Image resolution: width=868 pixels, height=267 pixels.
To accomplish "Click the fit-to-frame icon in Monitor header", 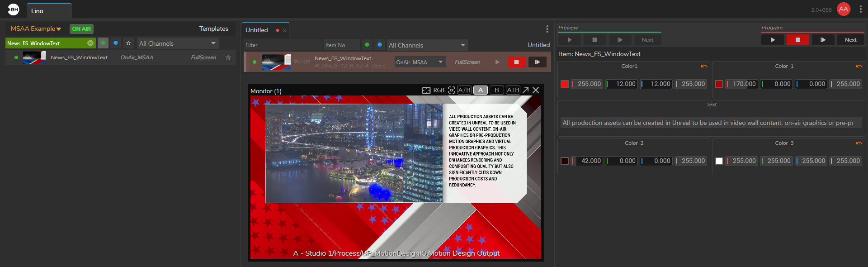I will 426,91.
